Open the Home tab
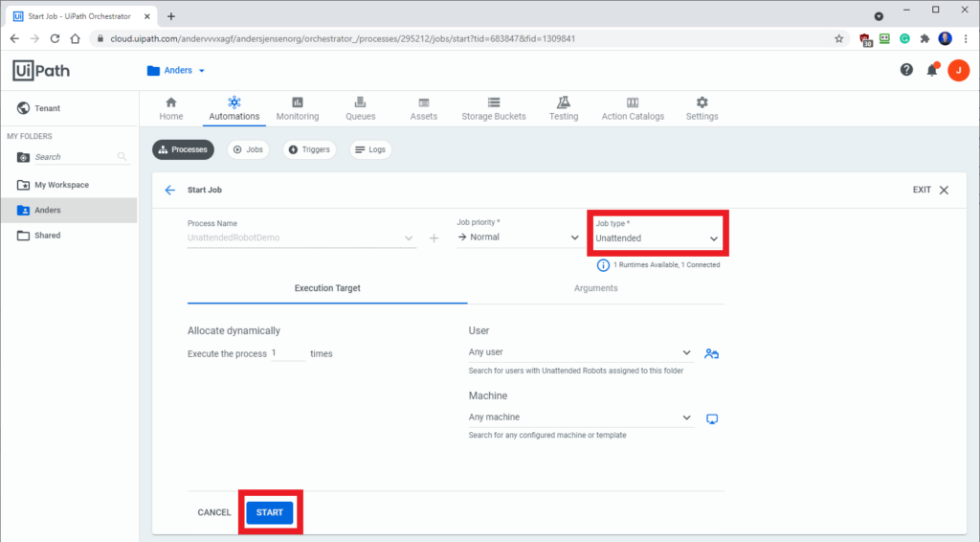Screen dimensions: 980x542 170,109
